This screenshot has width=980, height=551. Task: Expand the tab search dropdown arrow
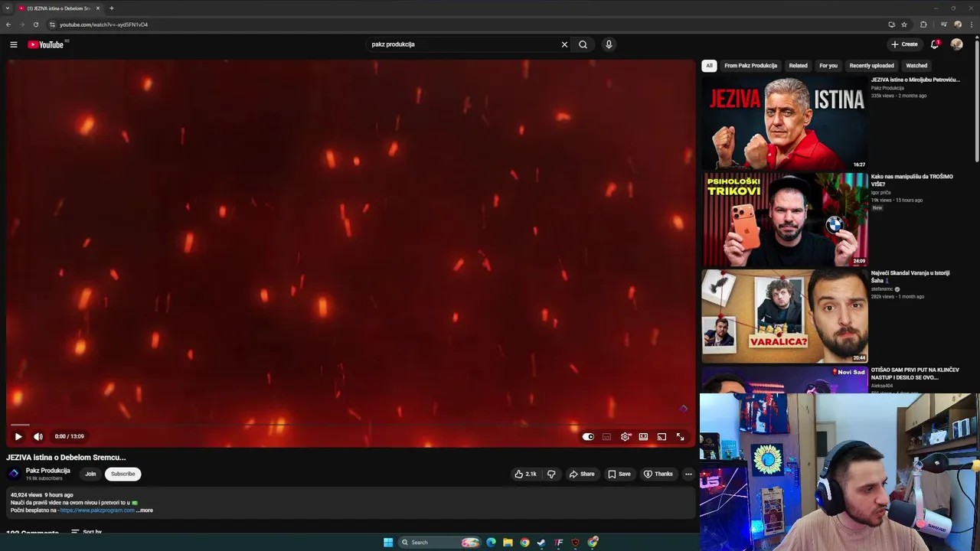(7, 8)
